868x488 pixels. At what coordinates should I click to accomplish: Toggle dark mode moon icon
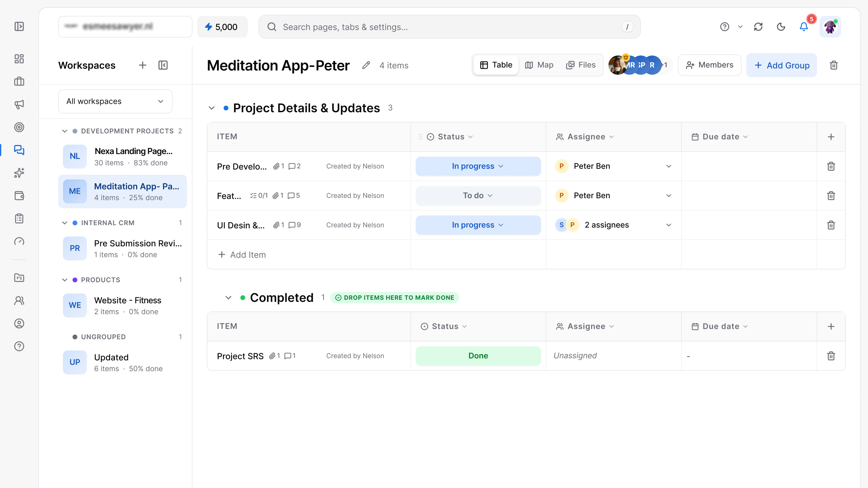tap(781, 27)
